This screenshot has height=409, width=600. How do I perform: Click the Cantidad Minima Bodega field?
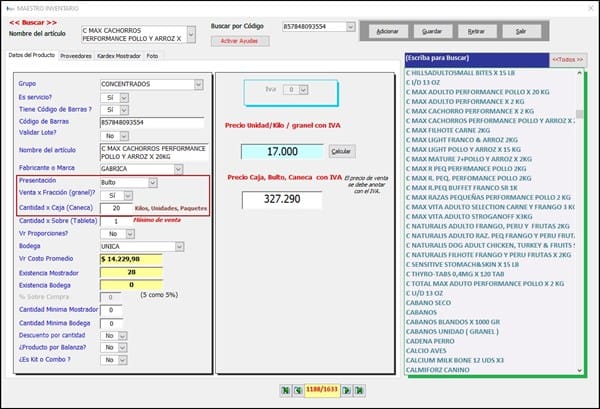click(x=111, y=324)
